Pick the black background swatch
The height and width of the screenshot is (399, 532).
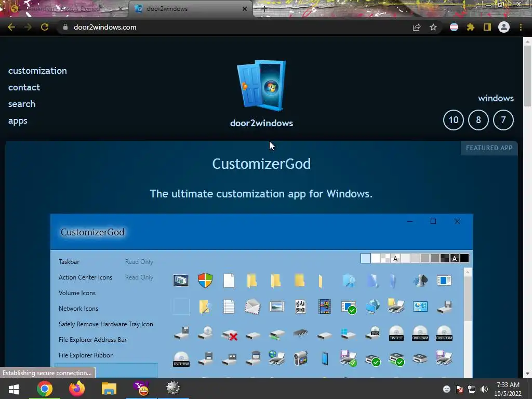464,258
